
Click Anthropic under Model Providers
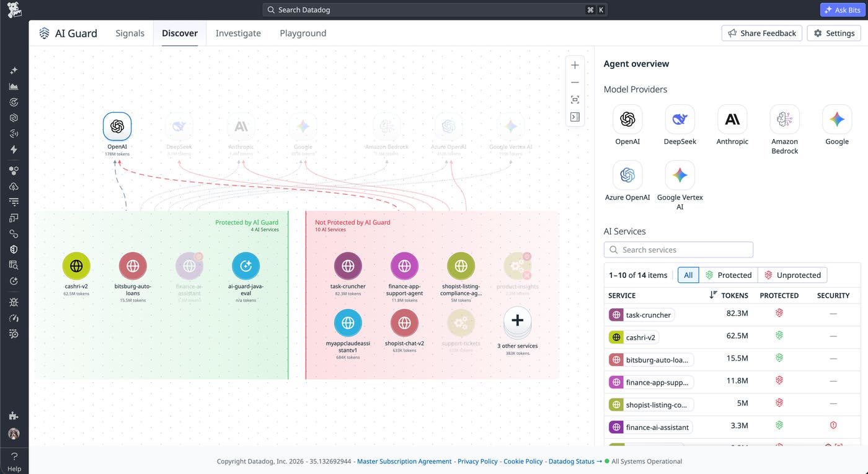732,119
